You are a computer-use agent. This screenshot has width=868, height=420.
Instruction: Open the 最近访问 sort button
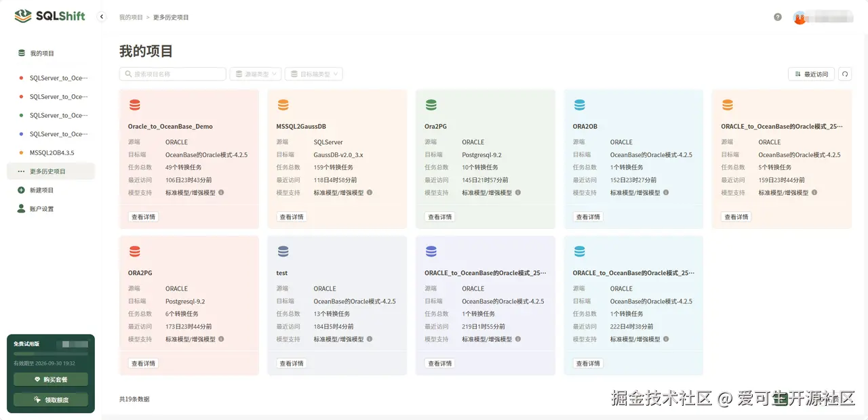pos(811,74)
